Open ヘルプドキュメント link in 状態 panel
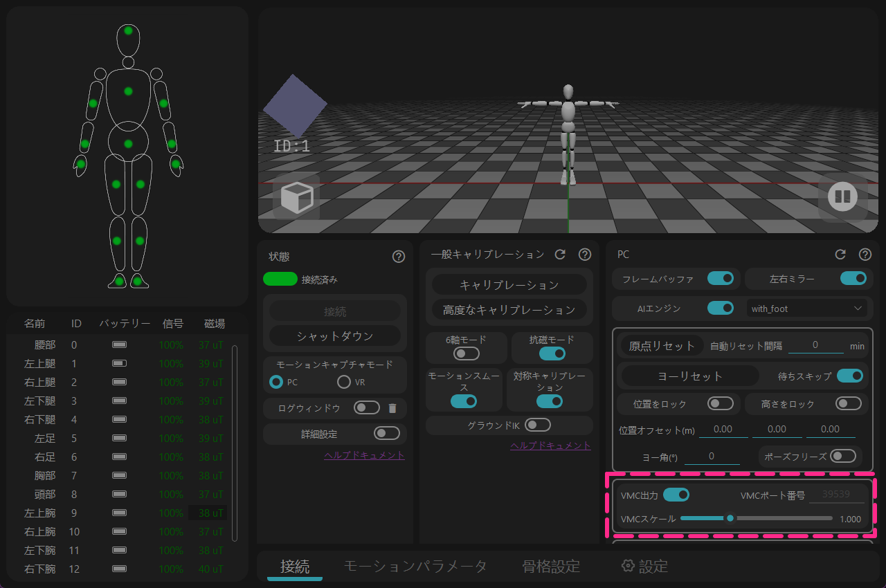 click(x=364, y=455)
